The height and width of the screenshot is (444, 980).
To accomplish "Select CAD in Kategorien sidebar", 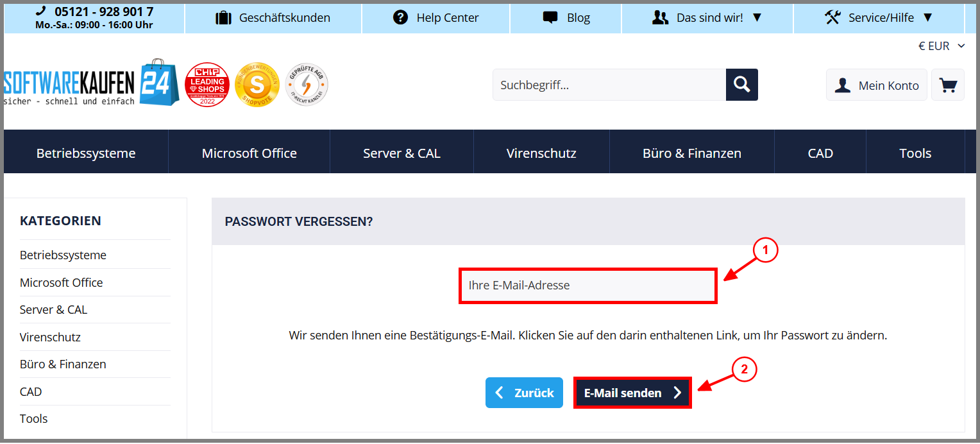I will 31,392.
